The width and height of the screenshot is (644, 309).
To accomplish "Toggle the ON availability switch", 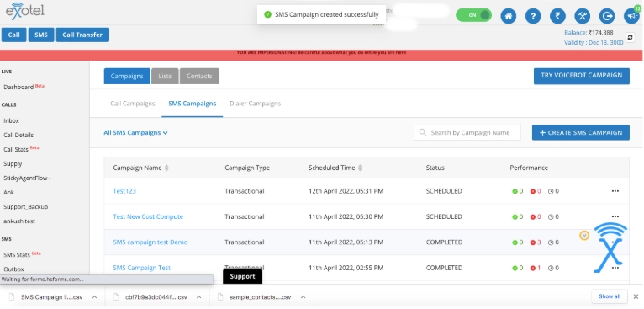I will (x=473, y=15).
